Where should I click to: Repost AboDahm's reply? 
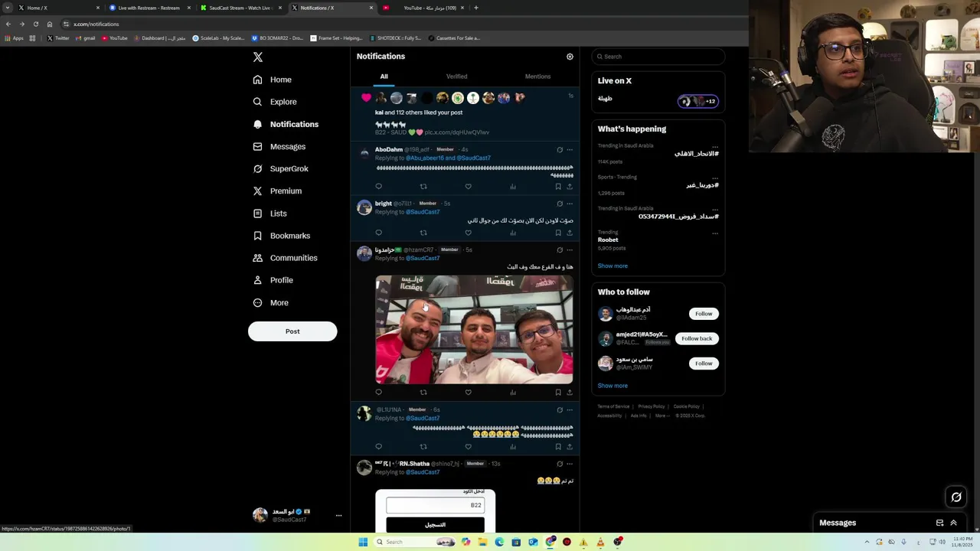(x=423, y=186)
